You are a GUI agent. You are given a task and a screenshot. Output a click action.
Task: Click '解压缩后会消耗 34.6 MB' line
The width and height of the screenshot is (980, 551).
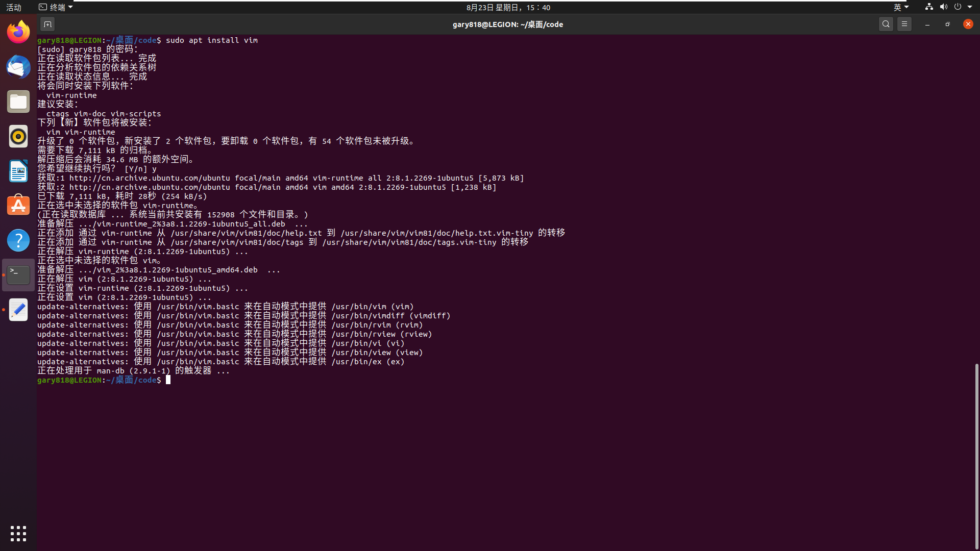click(116, 160)
